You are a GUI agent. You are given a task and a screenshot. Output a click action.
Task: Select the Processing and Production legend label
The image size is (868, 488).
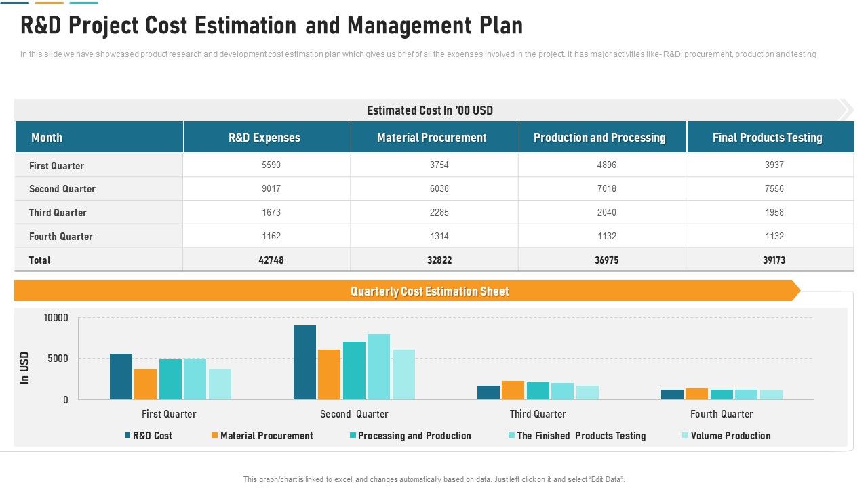[x=414, y=436]
